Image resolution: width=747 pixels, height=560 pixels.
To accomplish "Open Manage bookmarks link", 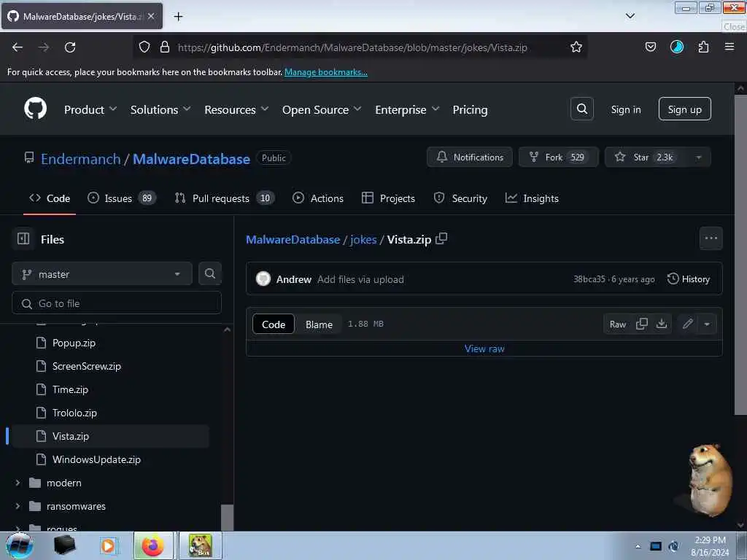I will pyautogui.click(x=326, y=72).
